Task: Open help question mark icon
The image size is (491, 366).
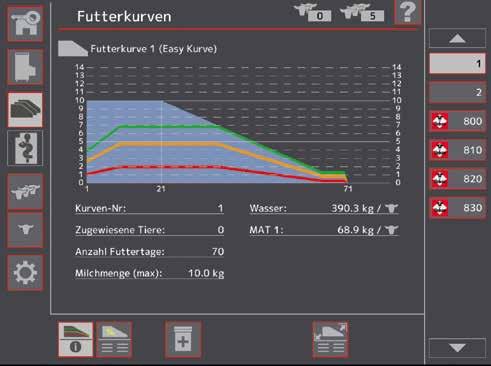Action: coord(408,12)
